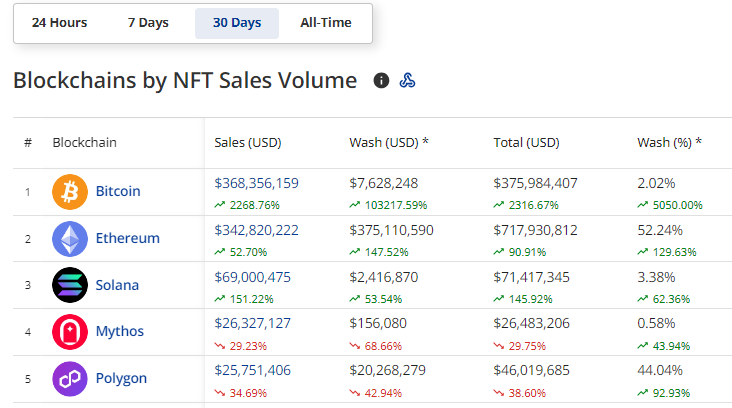Image resolution: width=732 pixels, height=408 pixels.
Task: Click Polygon wash percent 44.04%
Action: pos(660,370)
